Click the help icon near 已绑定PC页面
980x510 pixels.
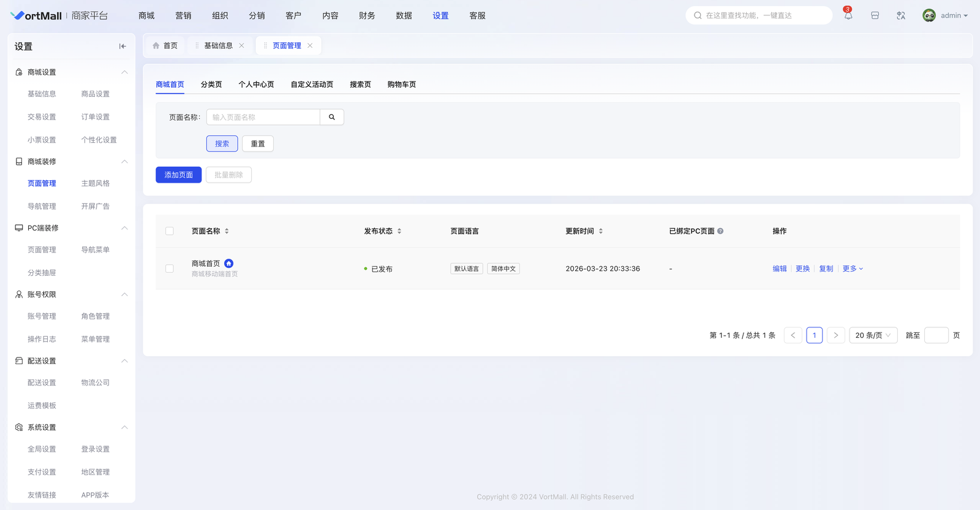pos(720,231)
